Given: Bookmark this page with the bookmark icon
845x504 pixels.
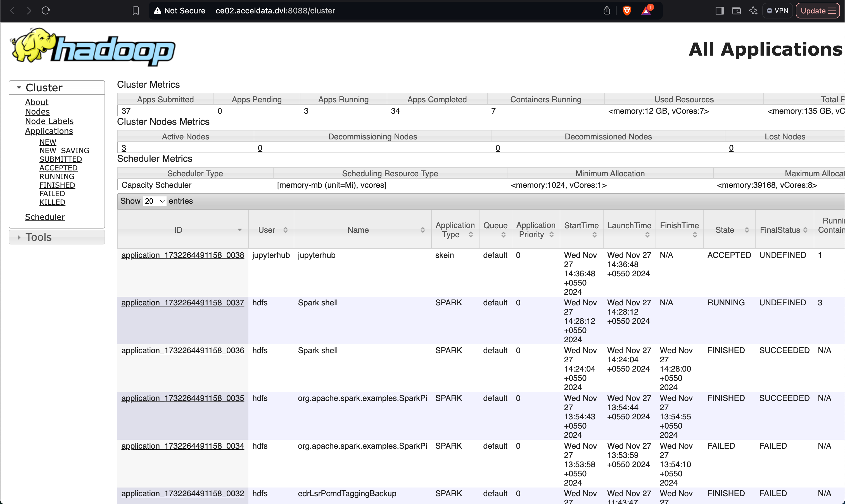Looking at the screenshot, I should click(136, 11).
